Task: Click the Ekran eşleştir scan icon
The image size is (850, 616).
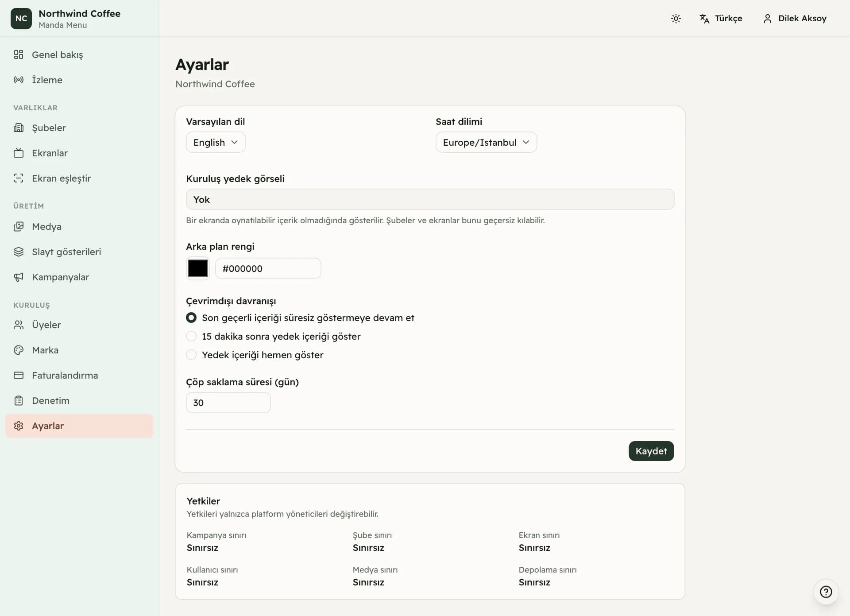Action: click(18, 178)
